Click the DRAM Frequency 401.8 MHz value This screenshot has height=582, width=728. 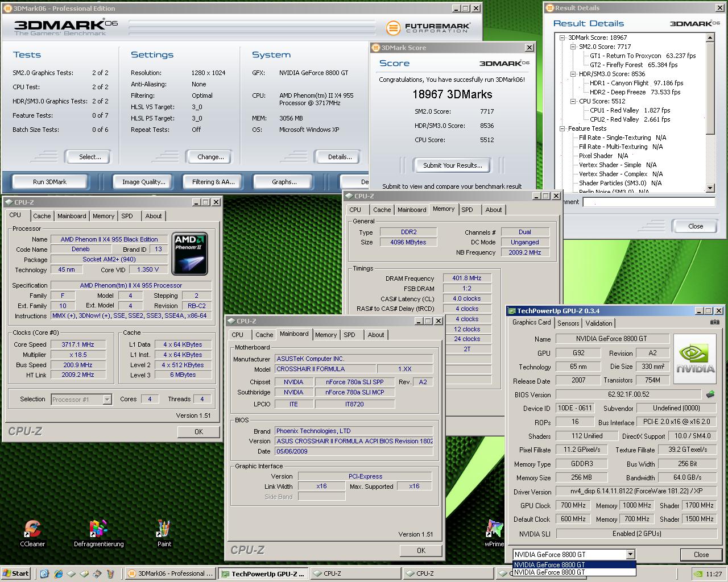(x=467, y=278)
